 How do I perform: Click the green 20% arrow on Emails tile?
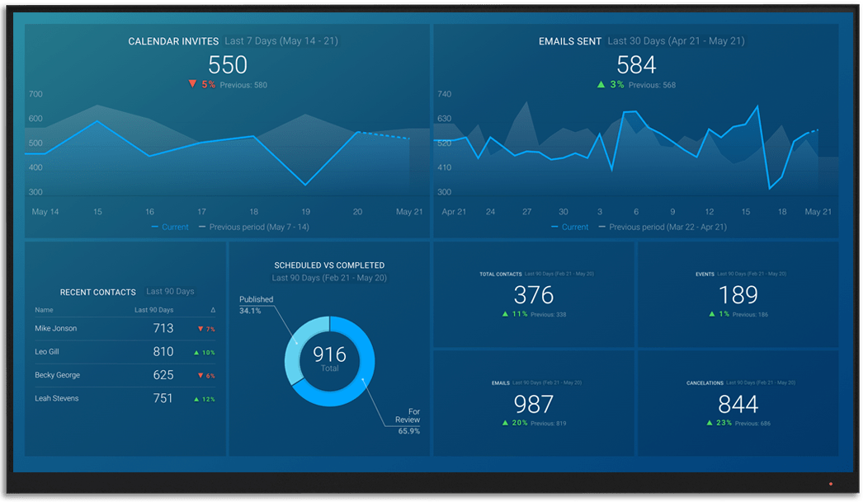(503, 422)
